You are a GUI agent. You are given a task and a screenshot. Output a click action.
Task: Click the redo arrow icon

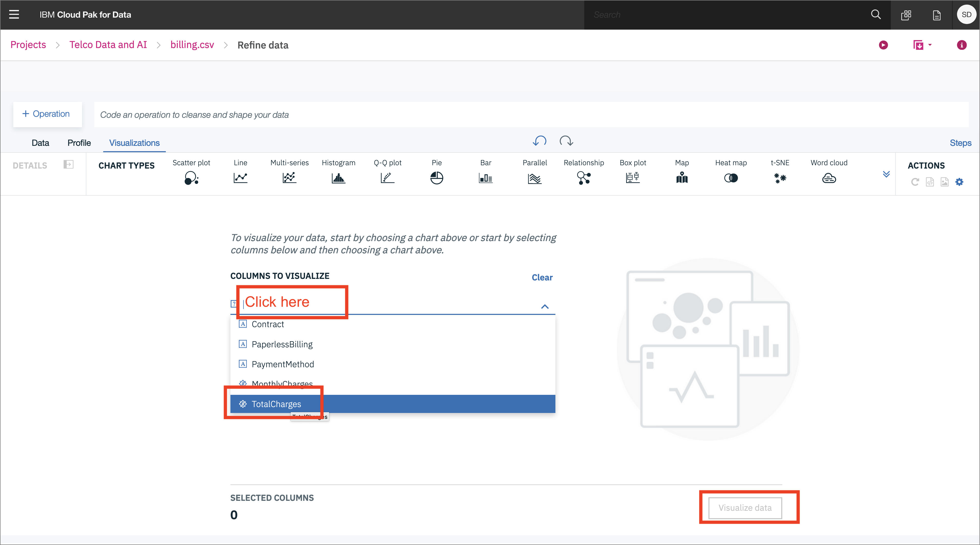tap(566, 141)
